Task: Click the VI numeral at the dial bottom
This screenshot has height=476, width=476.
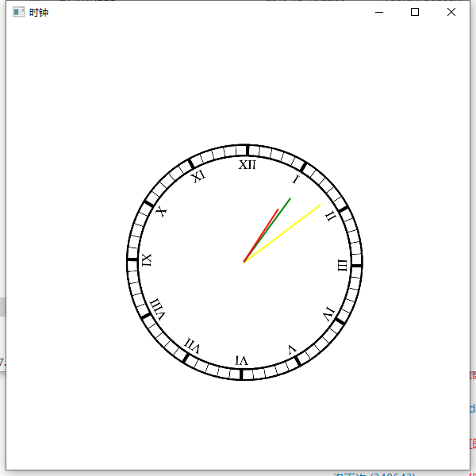Action: click(242, 361)
